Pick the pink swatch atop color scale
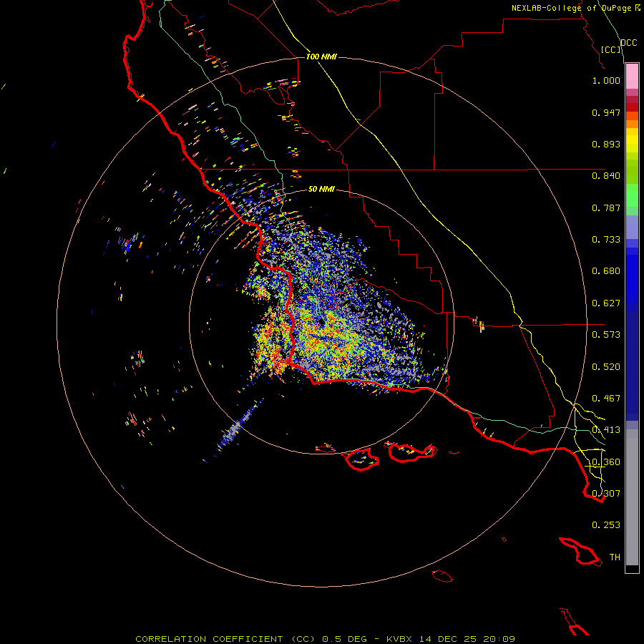The height and width of the screenshot is (644, 644). (632, 76)
